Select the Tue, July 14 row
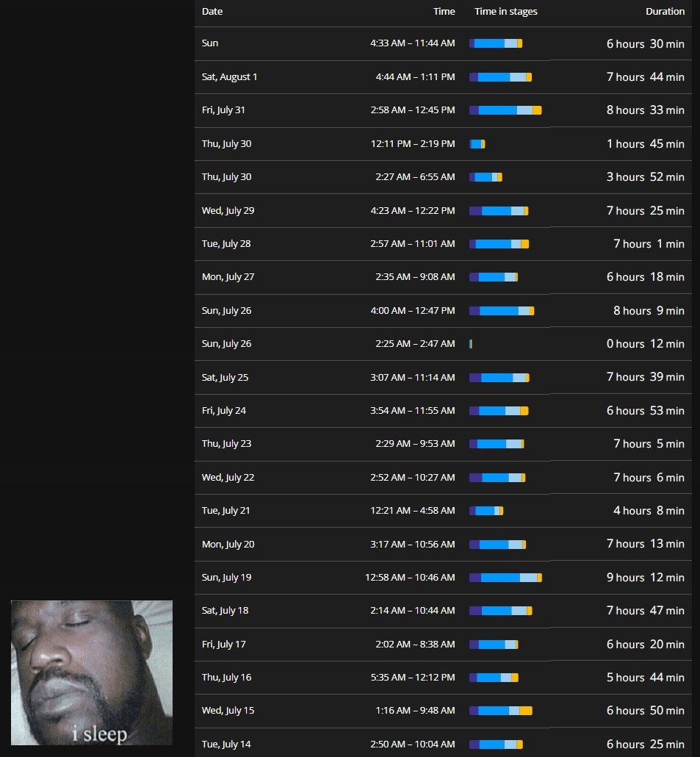The image size is (700, 757). tap(443, 743)
